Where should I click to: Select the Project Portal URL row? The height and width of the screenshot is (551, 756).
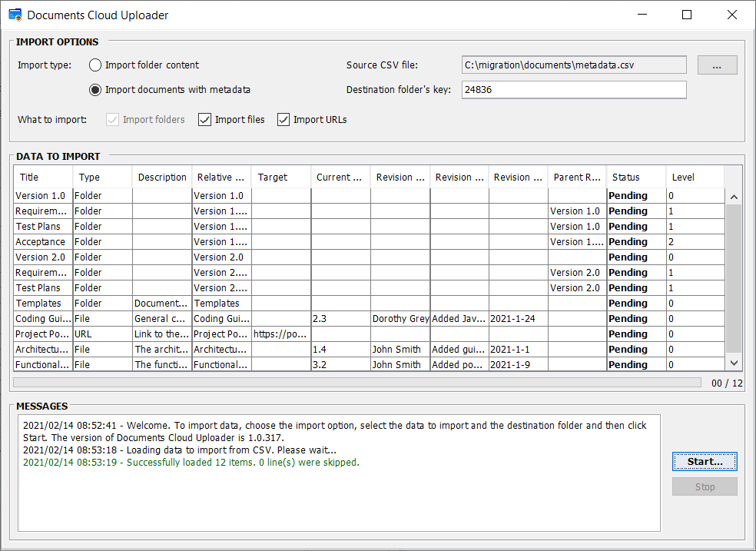43,334
